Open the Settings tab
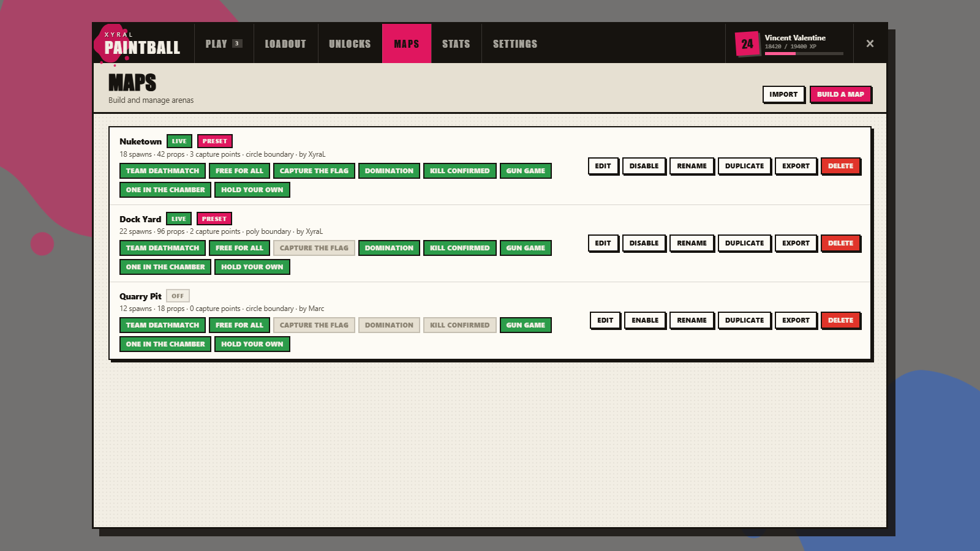Image resolution: width=980 pixels, height=551 pixels. (515, 43)
